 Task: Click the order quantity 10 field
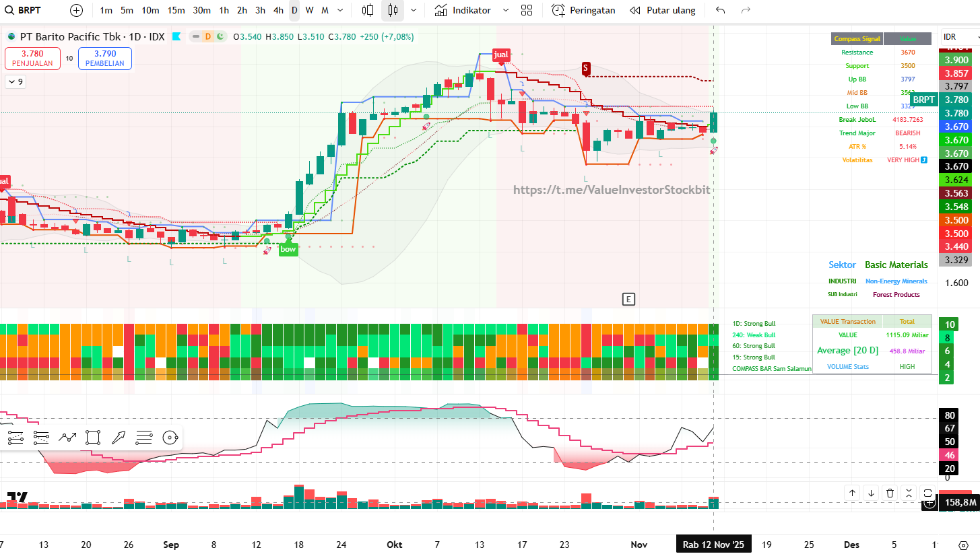(x=69, y=59)
